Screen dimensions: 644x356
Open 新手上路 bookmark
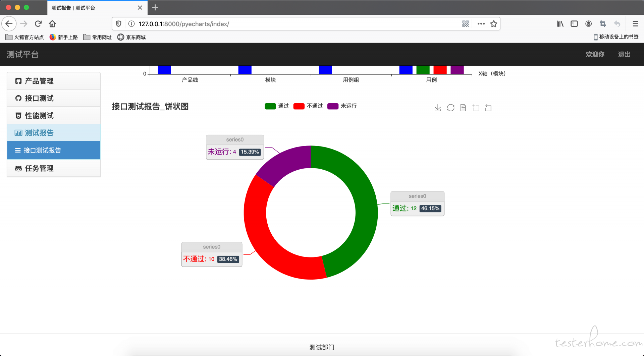point(63,37)
